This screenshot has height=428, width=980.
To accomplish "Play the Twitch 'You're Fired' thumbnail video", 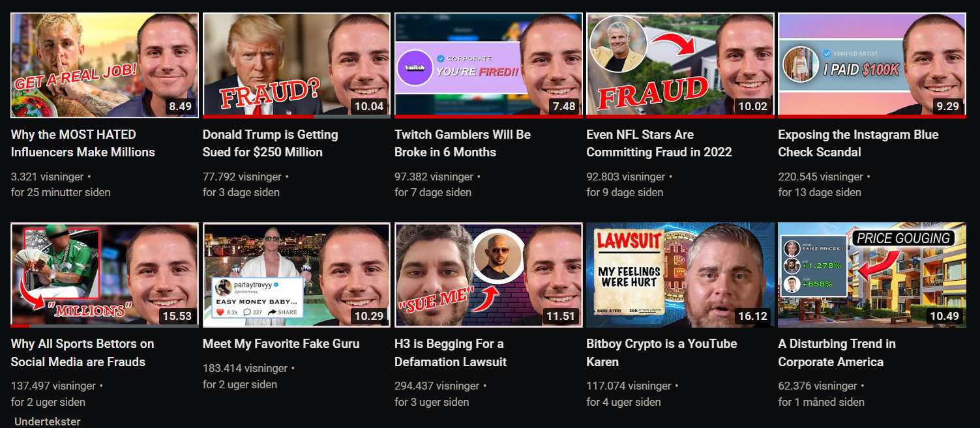I will 488,65.
